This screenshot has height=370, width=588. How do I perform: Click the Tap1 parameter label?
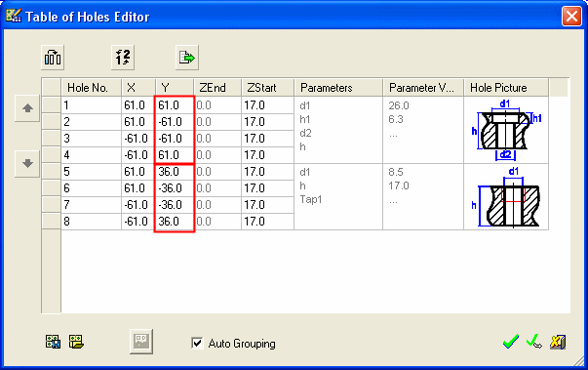[310, 199]
